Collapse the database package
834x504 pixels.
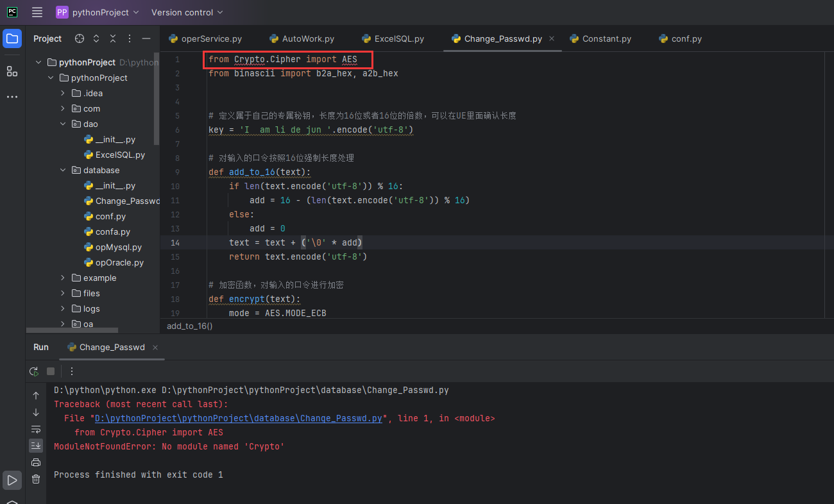pos(63,170)
